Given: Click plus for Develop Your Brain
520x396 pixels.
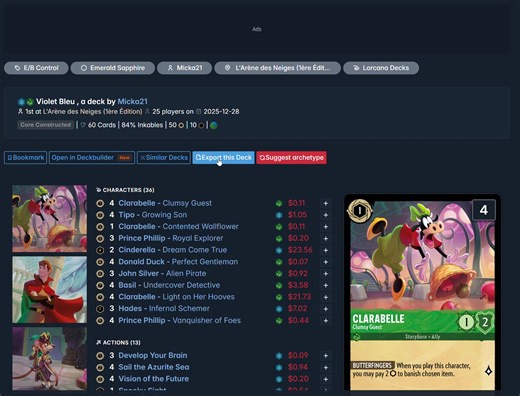Looking at the screenshot, I should (x=326, y=356).
